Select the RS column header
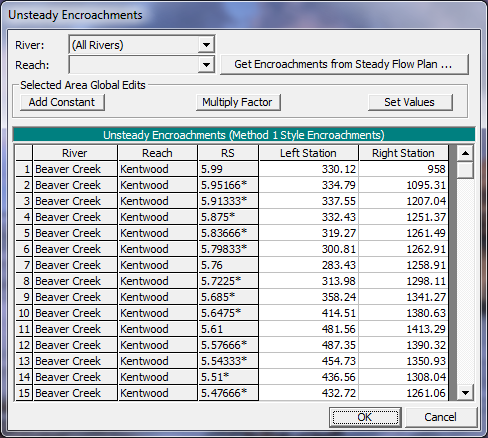Screen dimensions: 488x438 228,153
